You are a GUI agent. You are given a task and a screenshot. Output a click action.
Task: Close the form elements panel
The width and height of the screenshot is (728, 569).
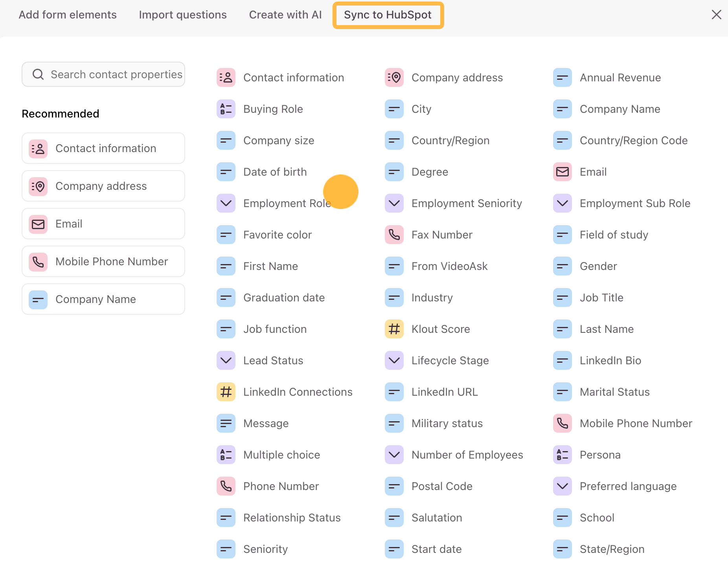pyautogui.click(x=716, y=15)
